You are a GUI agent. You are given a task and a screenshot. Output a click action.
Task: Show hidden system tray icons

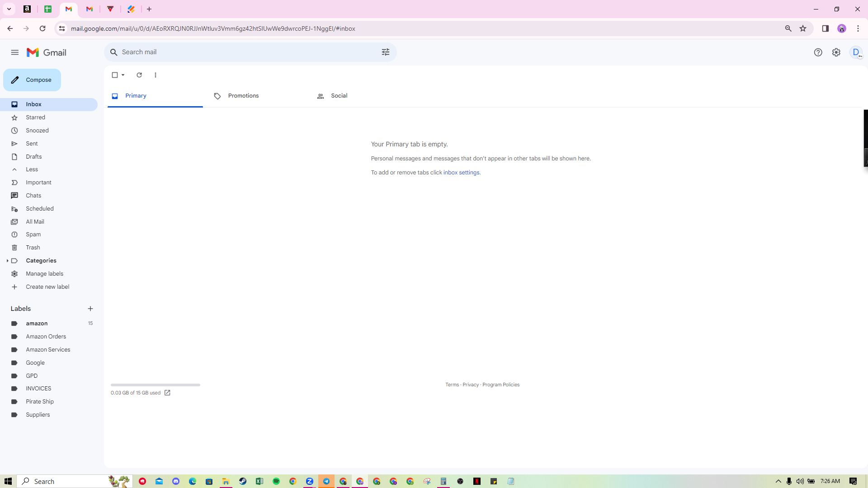778,481
